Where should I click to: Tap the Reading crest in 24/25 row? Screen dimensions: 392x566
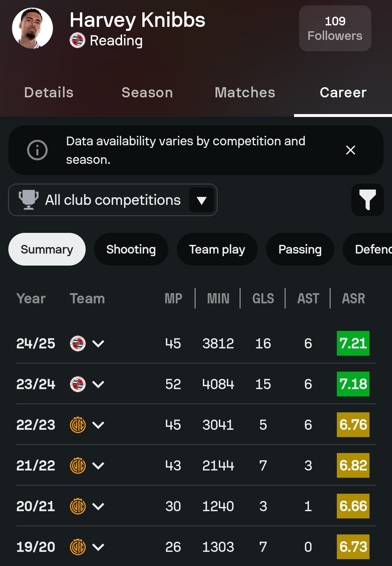(x=78, y=343)
